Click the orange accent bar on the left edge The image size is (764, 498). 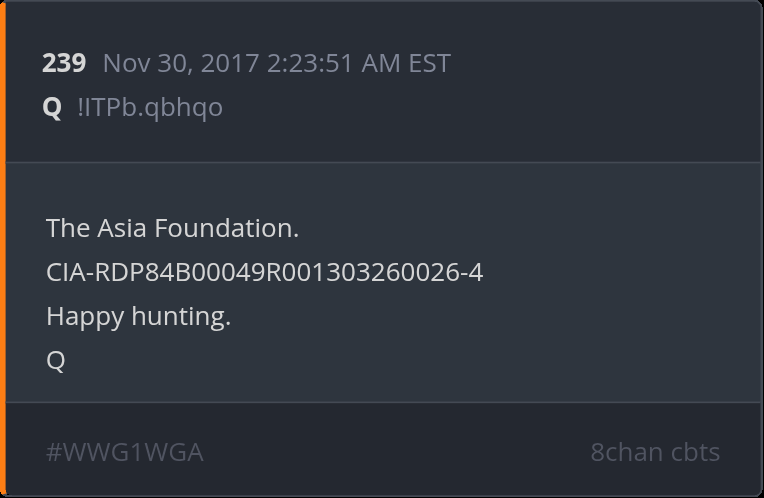3,249
